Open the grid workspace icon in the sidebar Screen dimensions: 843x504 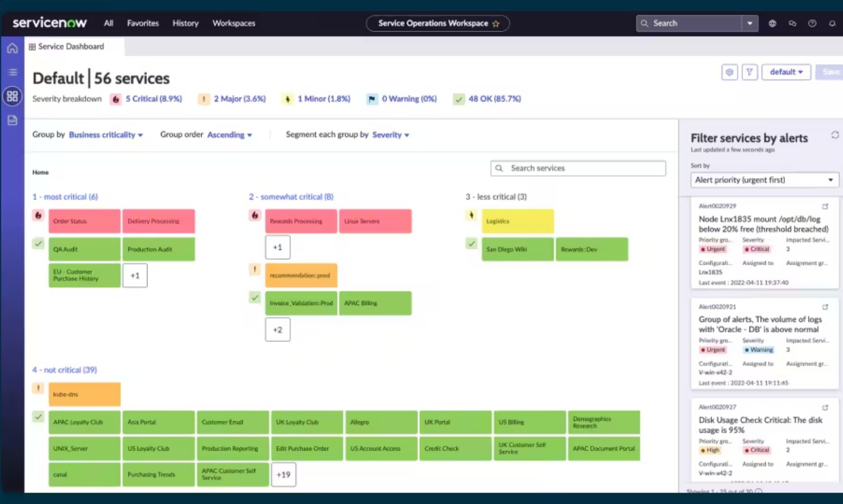click(x=13, y=96)
